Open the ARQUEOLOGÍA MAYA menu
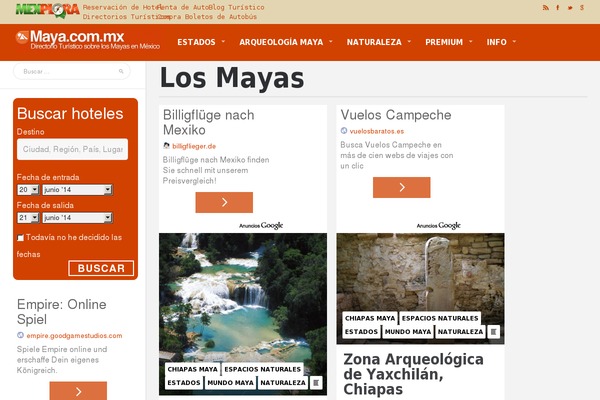Screen dimensions: 600x400 (281, 42)
